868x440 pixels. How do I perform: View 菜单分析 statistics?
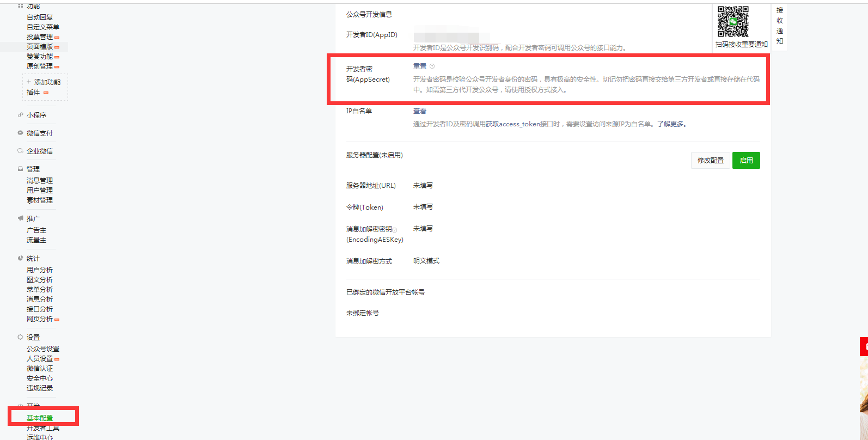tap(40, 290)
